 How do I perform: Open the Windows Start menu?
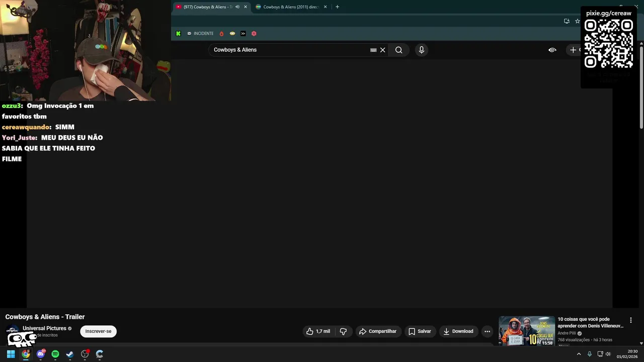(11, 354)
